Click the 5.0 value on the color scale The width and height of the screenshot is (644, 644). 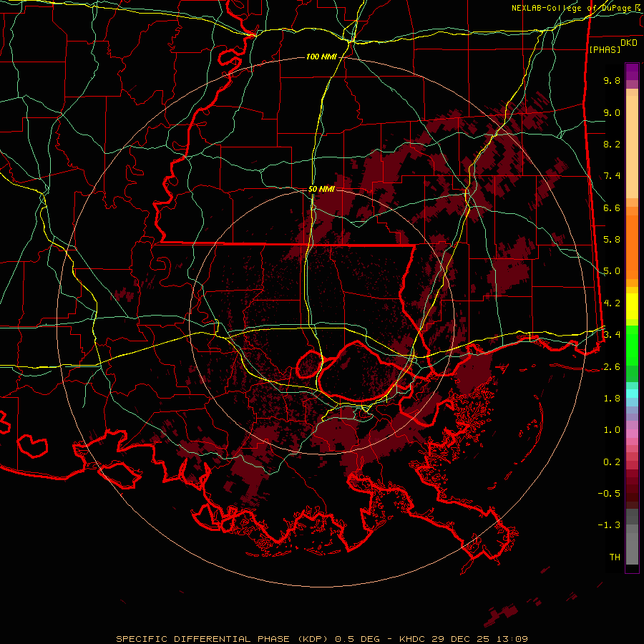click(x=612, y=271)
